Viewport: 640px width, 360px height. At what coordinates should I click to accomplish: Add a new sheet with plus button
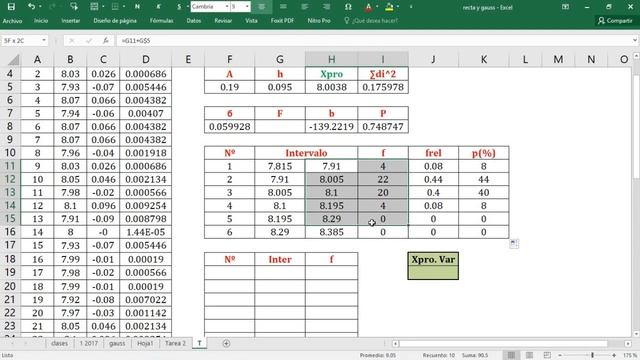click(x=226, y=344)
